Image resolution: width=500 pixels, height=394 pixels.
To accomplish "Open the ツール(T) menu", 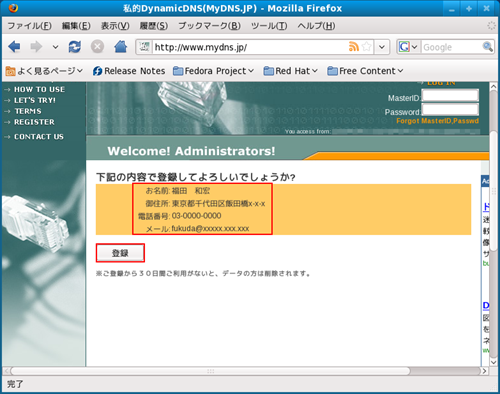I will (269, 26).
